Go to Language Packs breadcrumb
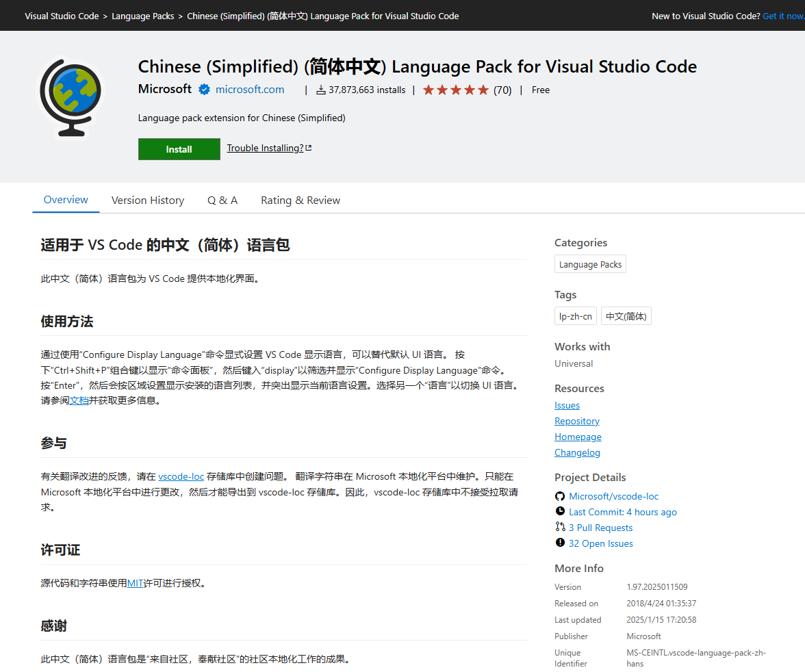 pyautogui.click(x=142, y=16)
